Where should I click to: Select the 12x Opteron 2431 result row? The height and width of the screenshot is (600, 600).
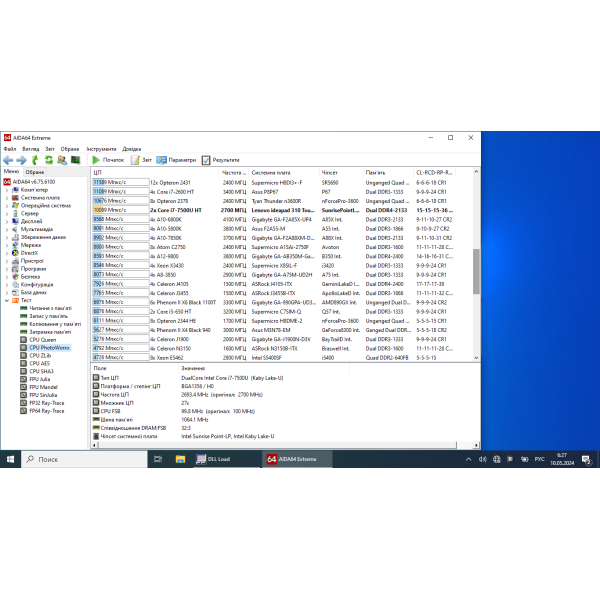tap(273, 183)
